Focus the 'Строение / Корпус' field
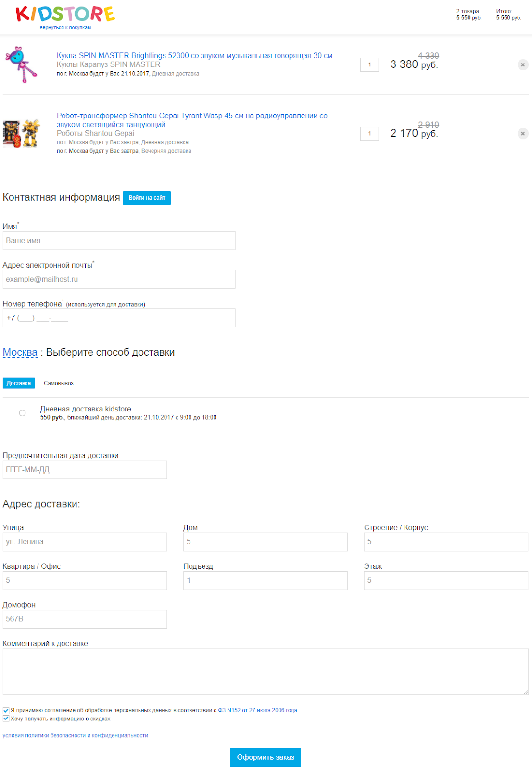This screenshot has width=532, height=770. (446, 542)
